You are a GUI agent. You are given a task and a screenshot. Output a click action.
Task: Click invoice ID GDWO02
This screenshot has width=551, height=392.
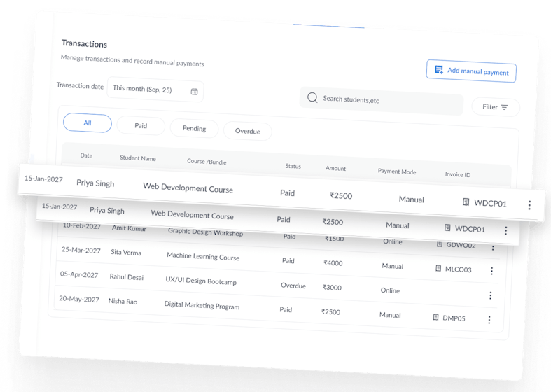(461, 245)
